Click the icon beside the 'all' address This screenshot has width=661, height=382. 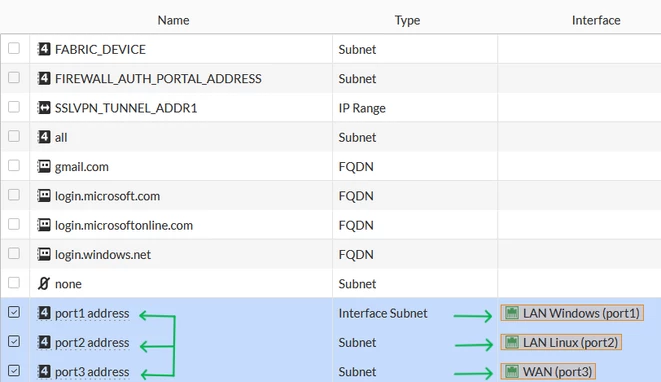pos(44,137)
